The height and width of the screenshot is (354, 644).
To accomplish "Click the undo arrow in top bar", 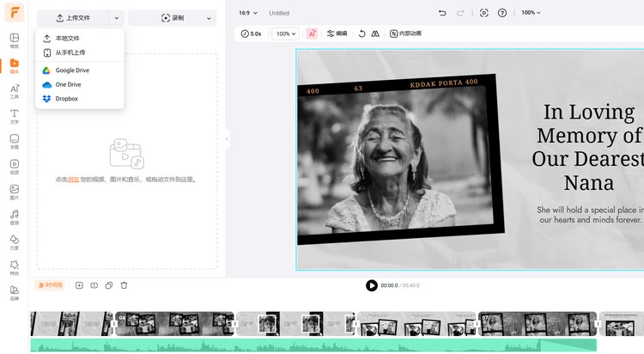I will (x=442, y=13).
